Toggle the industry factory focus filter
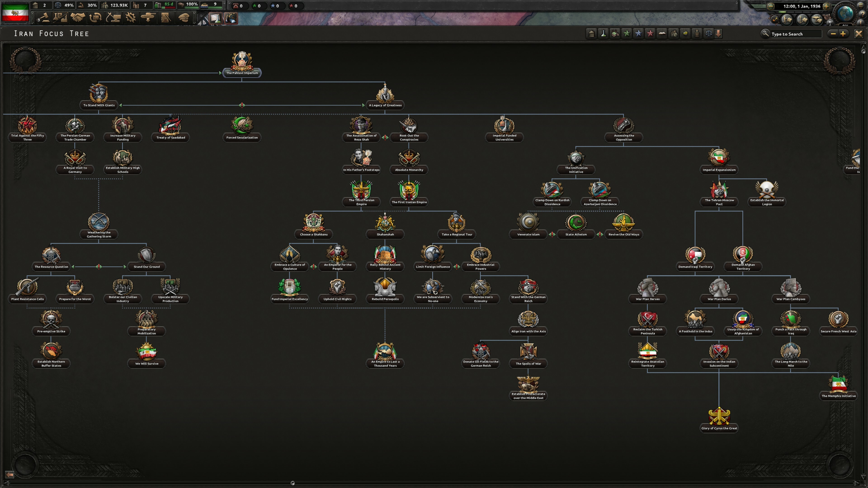Screen dimensions: 868x488 pos(615,33)
